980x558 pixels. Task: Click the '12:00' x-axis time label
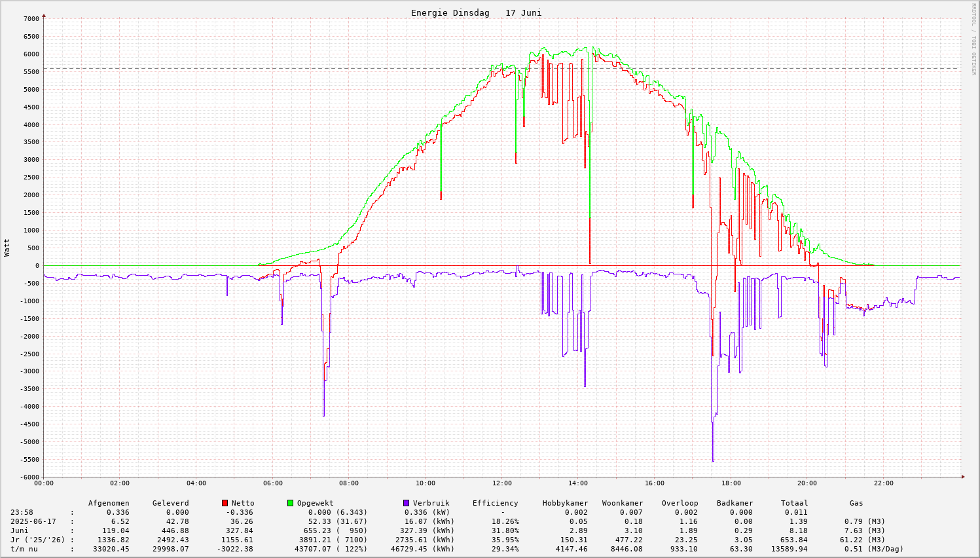click(x=501, y=483)
